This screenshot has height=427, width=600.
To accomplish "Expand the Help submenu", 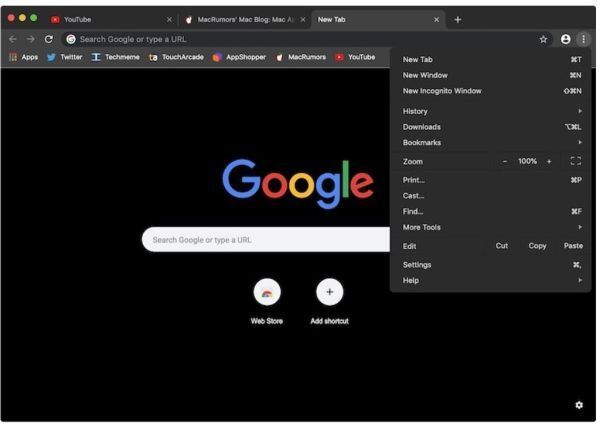I will [x=492, y=280].
